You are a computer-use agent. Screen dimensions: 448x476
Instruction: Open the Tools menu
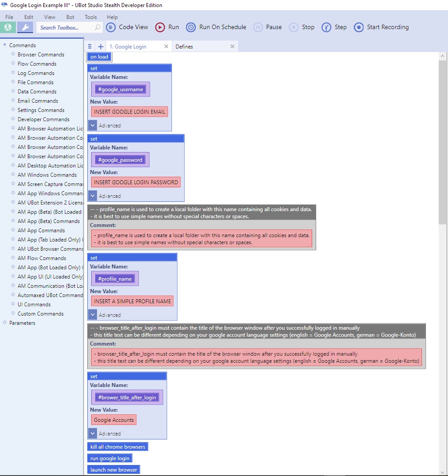pyautogui.click(x=90, y=17)
